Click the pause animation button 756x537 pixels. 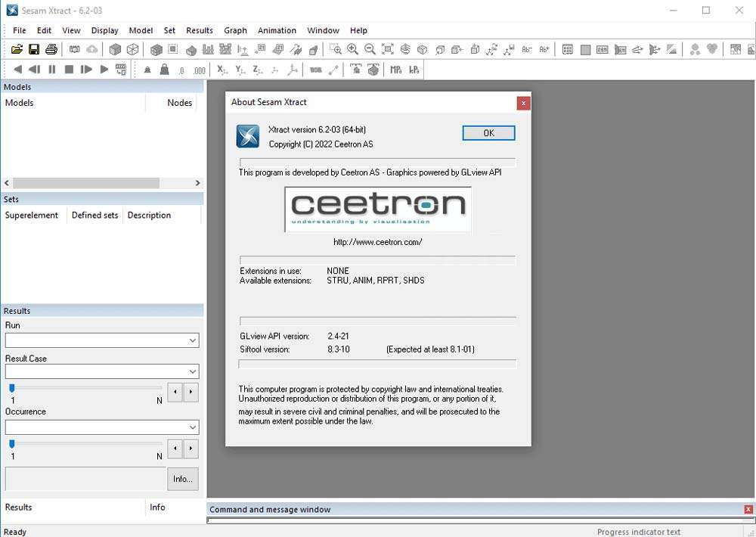coord(52,70)
